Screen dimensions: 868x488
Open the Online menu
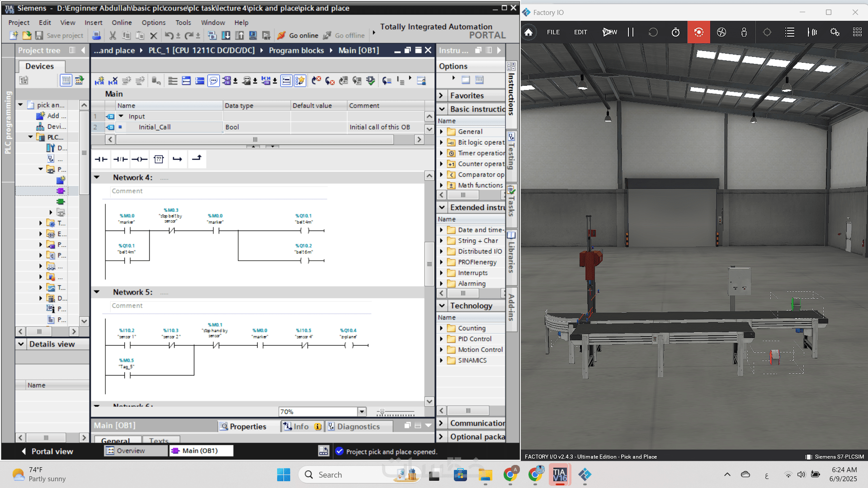(x=122, y=23)
